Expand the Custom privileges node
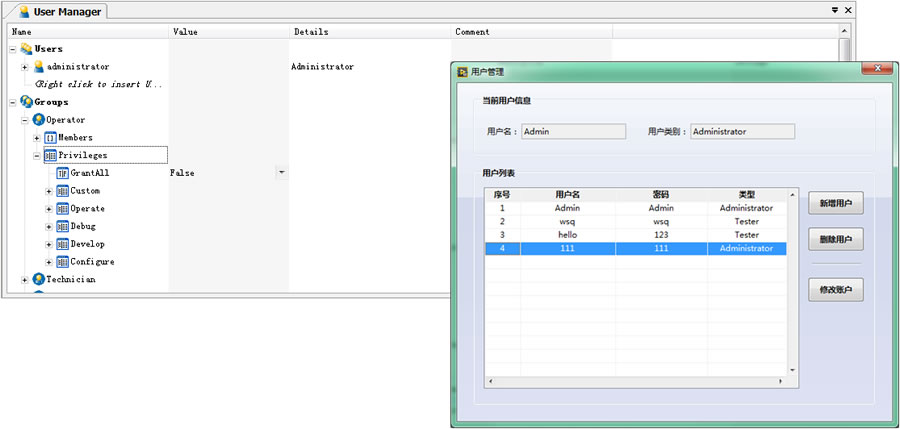The height and width of the screenshot is (429, 900). click(x=49, y=191)
